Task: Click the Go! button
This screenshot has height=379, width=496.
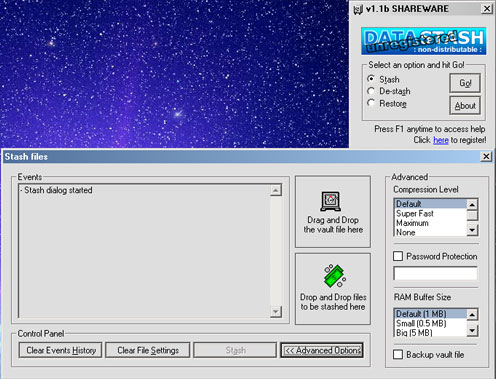Action: coord(465,83)
